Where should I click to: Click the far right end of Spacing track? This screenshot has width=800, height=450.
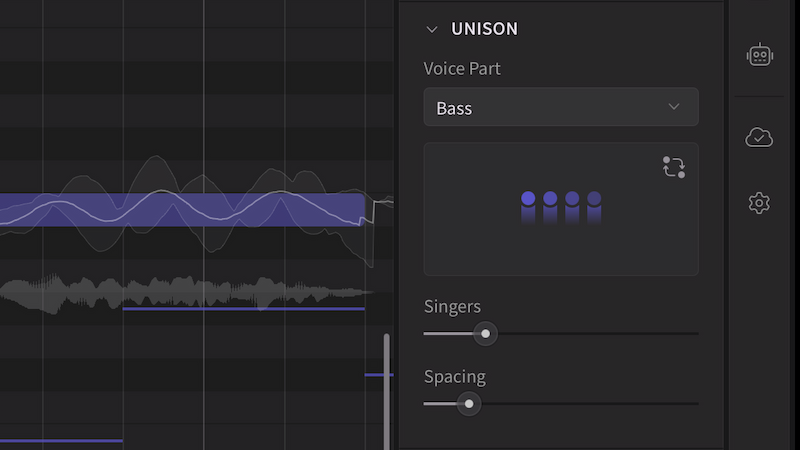point(696,404)
